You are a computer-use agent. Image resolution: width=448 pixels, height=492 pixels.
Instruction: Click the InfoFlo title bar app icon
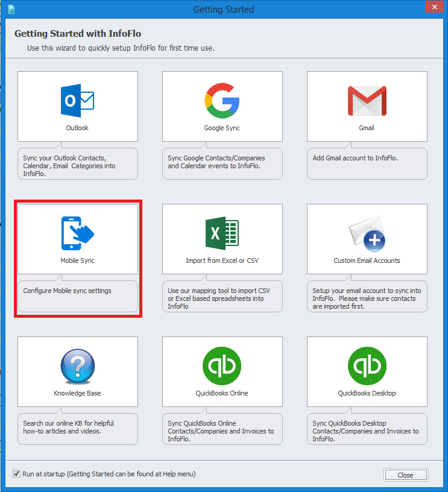pos(11,9)
